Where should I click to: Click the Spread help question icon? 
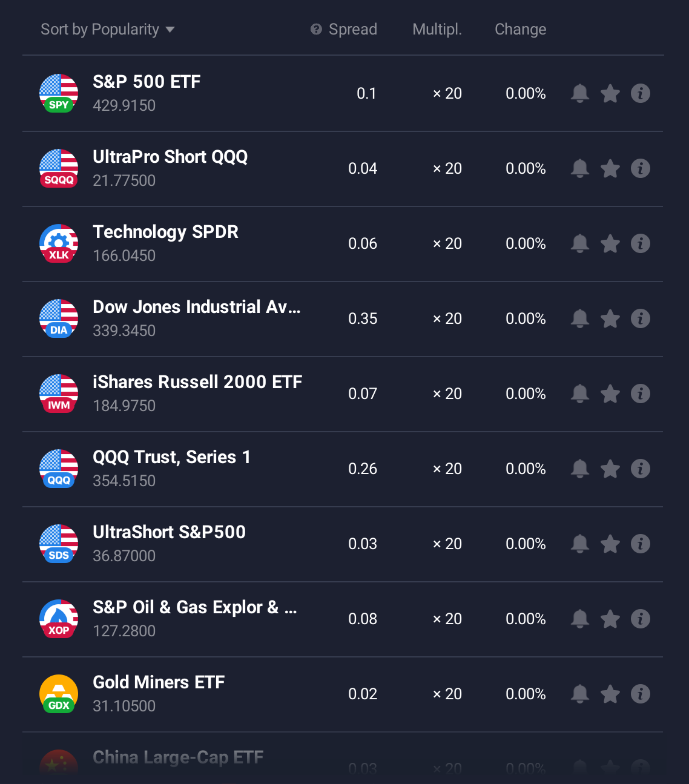pos(316,30)
